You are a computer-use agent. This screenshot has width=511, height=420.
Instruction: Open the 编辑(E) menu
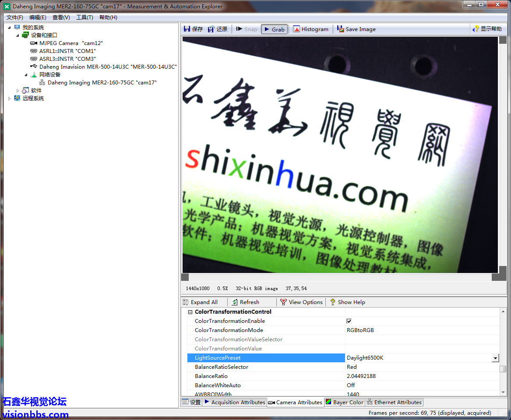tap(38, 17)
